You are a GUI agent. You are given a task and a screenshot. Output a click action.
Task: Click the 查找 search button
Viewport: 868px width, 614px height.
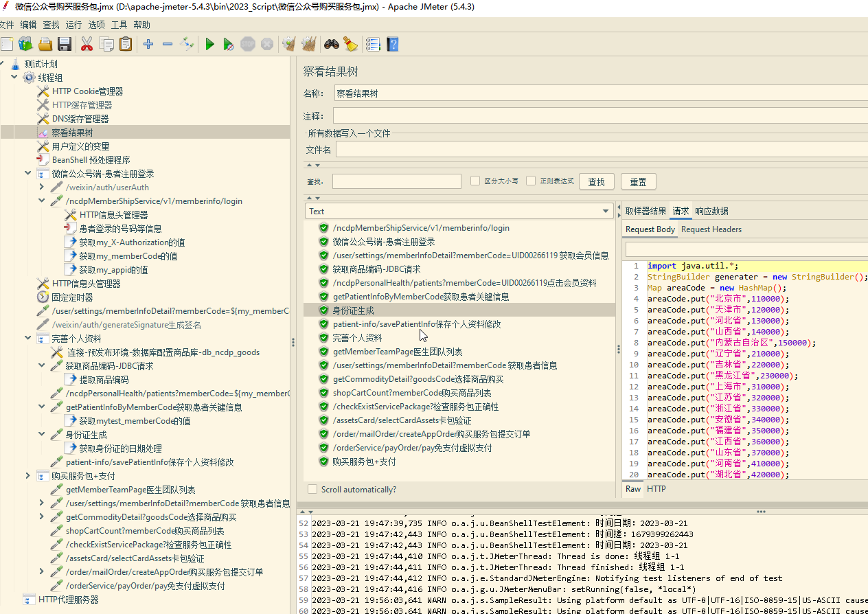596,182
